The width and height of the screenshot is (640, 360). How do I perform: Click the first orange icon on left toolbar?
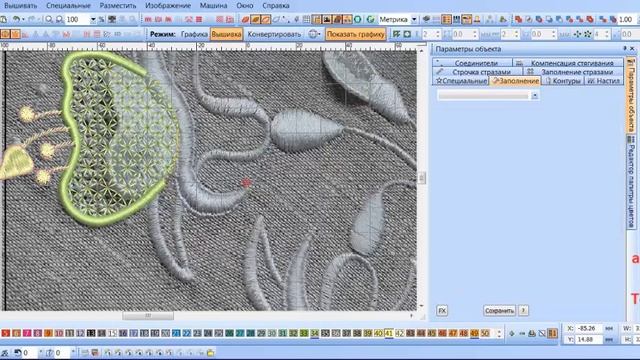[x=5, y=34]
